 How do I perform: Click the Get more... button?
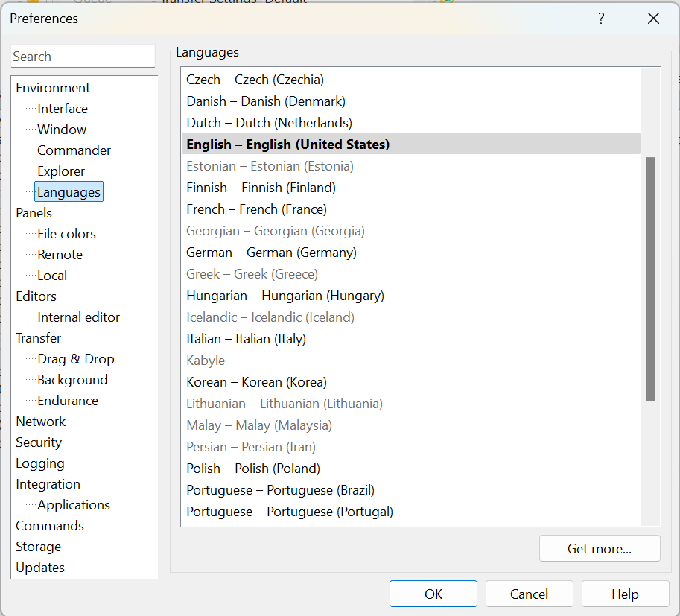coord(599,549)
